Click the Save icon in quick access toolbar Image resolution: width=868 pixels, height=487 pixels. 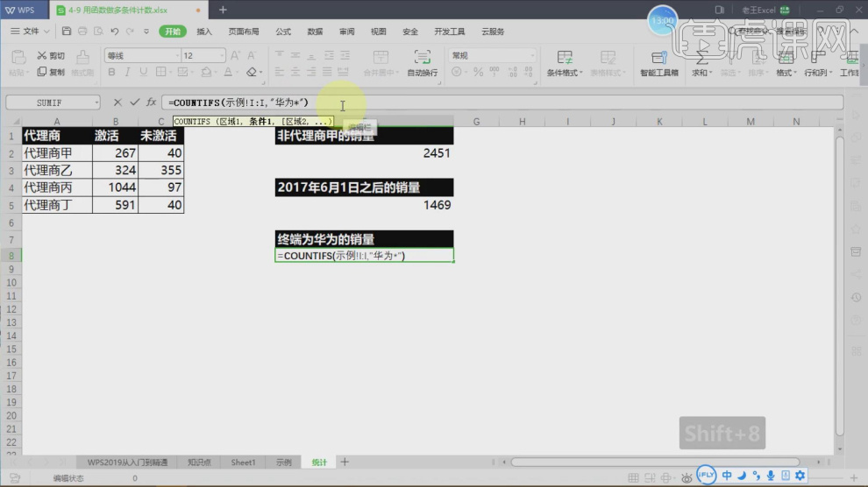coord(67,32)
